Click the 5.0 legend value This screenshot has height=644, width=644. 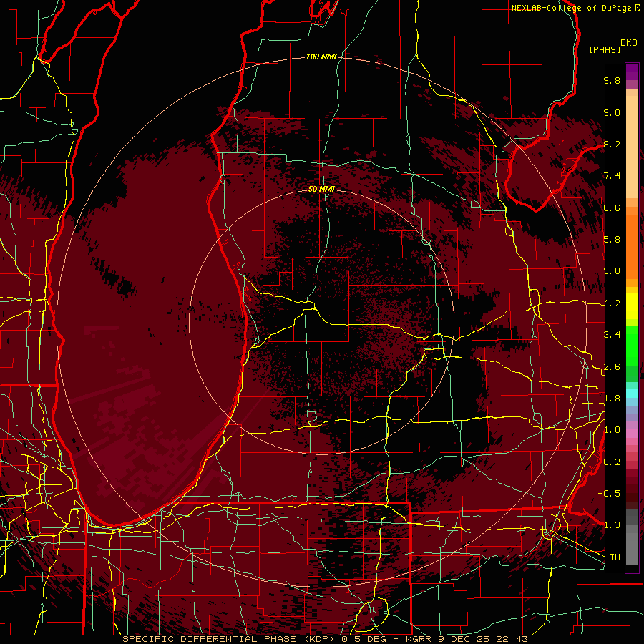612,271
